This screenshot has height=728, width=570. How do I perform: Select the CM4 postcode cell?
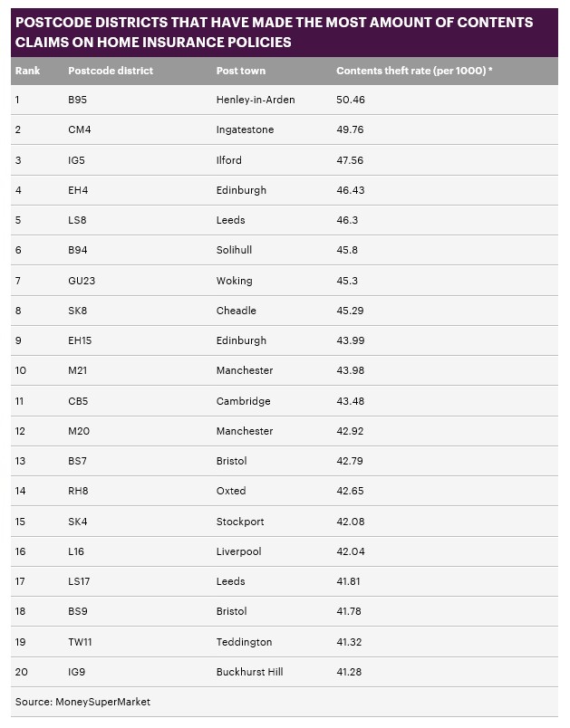click(x=80, y=129)
